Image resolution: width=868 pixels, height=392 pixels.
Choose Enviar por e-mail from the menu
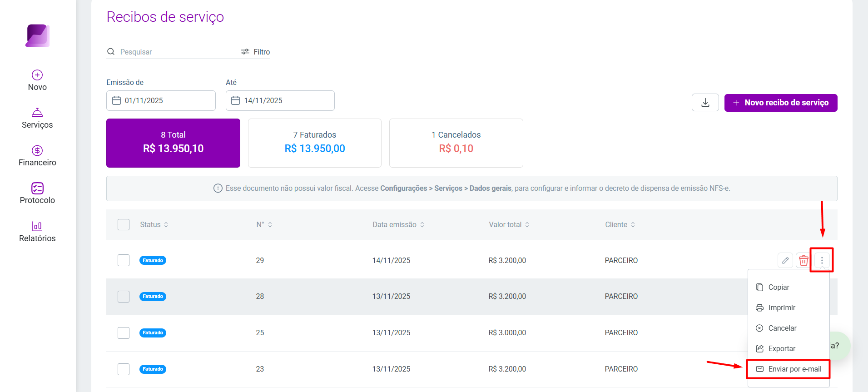[x=789, y=369]
